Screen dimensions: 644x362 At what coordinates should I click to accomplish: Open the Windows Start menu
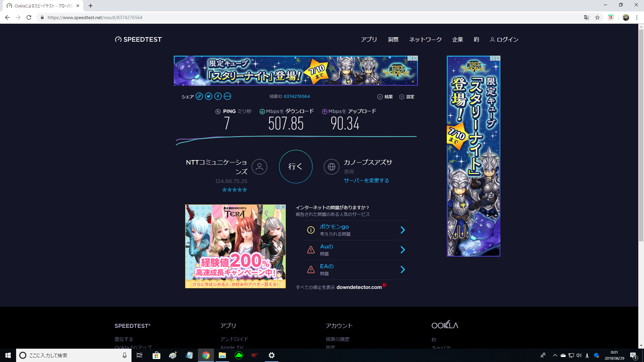8,355
